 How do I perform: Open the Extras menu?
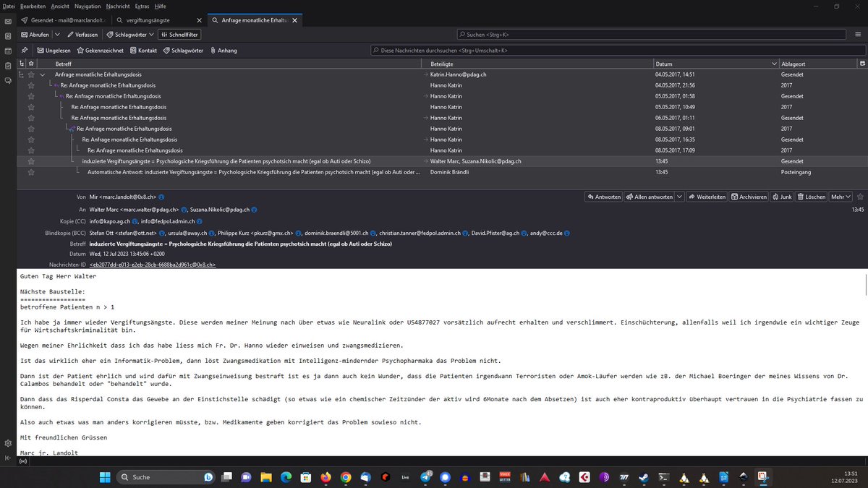142,6
